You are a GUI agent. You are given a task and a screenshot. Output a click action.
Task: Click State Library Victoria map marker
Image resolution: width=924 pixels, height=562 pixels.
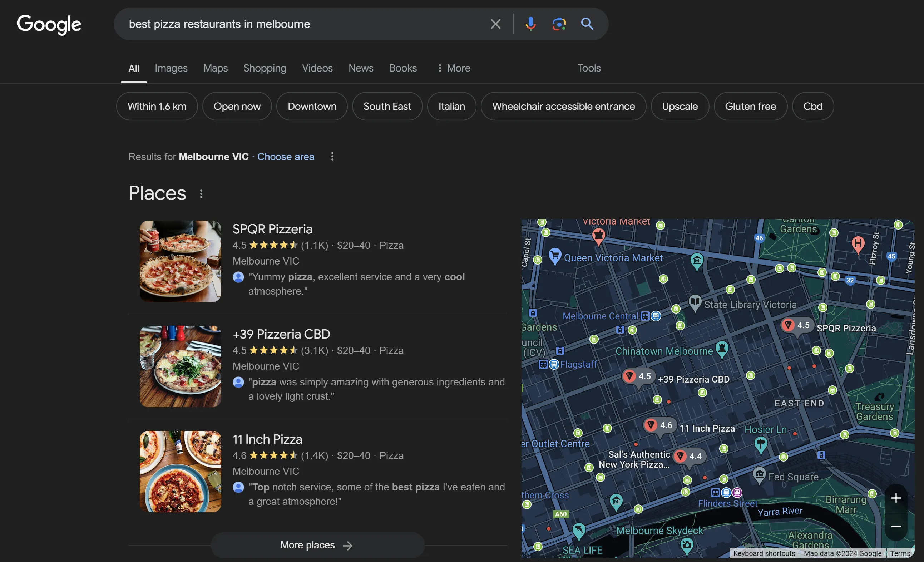695,302
